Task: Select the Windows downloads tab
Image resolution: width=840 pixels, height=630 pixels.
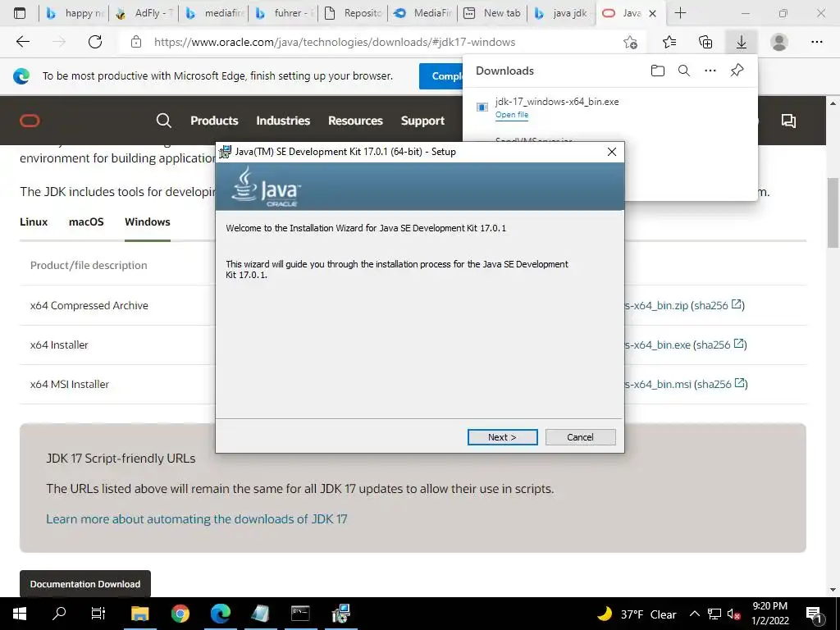Action: pyautogui.click(x=148, y=221)
